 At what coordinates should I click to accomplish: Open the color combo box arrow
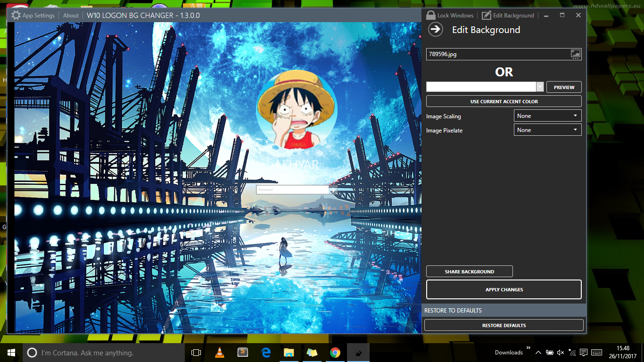pyautogui.click(x=540, y=87)
